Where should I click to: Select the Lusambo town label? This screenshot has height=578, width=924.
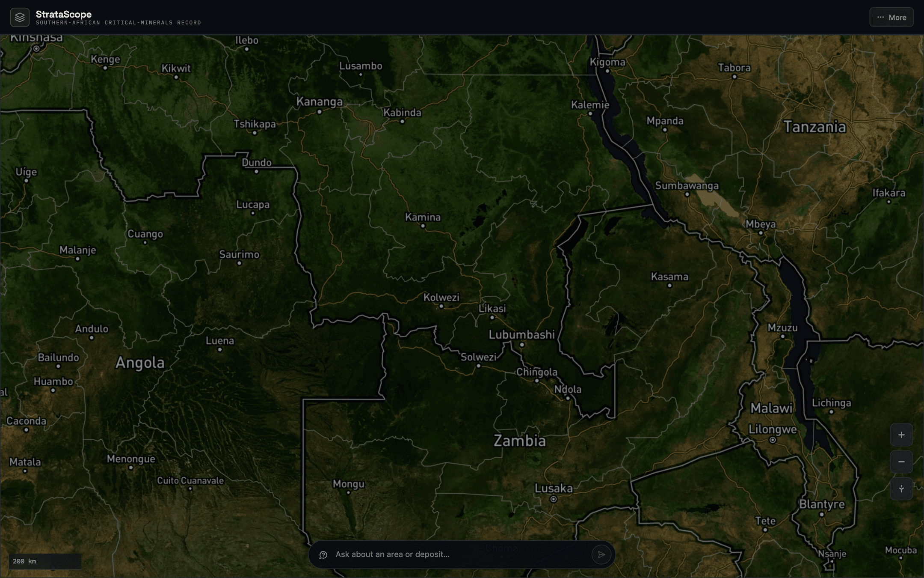tap(361, 66)
